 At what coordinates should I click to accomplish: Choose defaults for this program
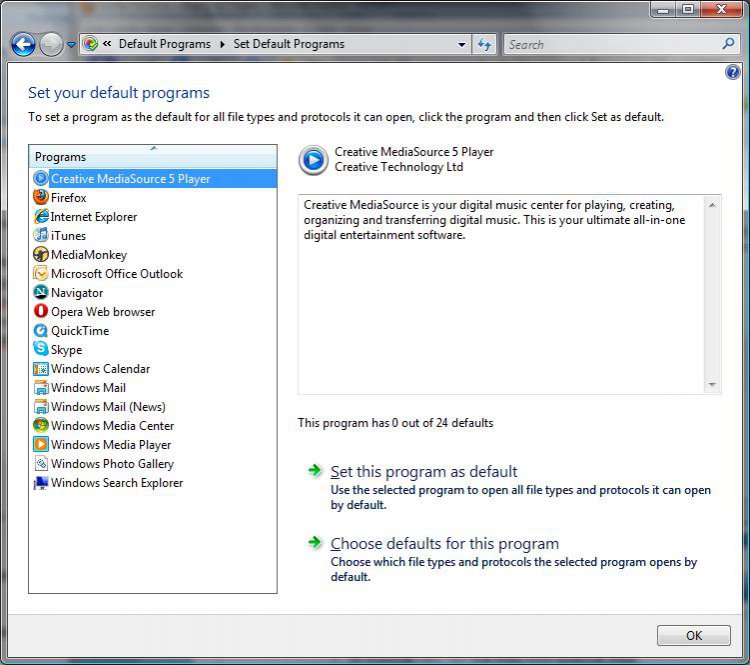(444, 543)
